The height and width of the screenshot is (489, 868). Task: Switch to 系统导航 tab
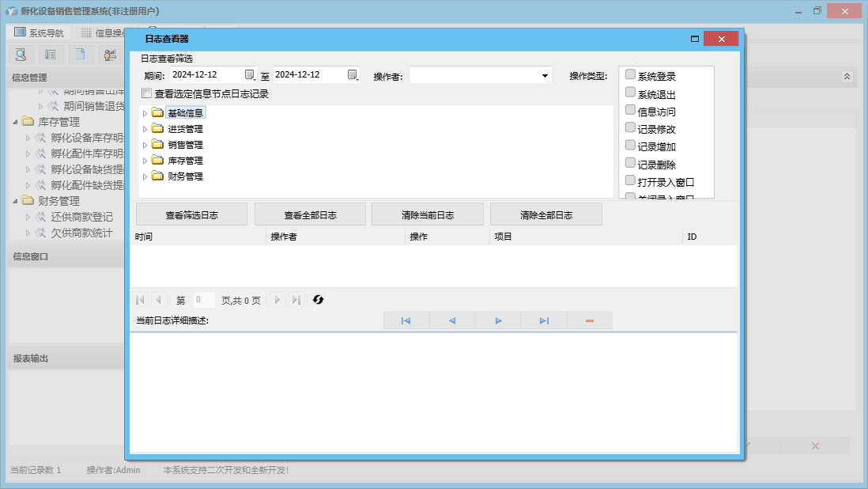point(40,32)
